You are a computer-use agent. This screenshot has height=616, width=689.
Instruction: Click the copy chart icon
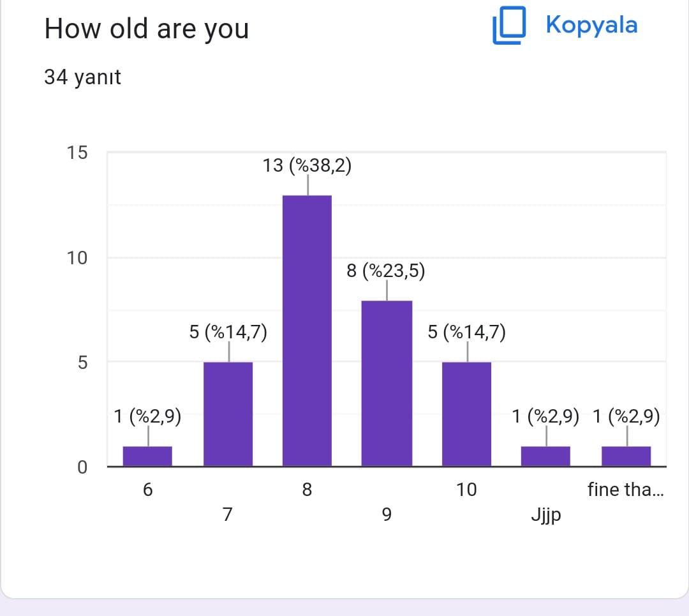coord(508,26)
